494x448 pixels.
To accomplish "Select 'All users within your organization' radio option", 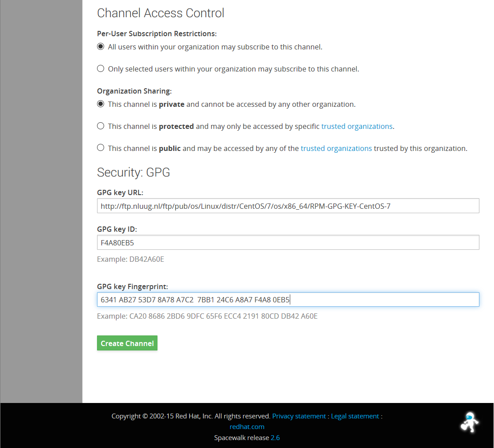I will click(x=101, y=47).
